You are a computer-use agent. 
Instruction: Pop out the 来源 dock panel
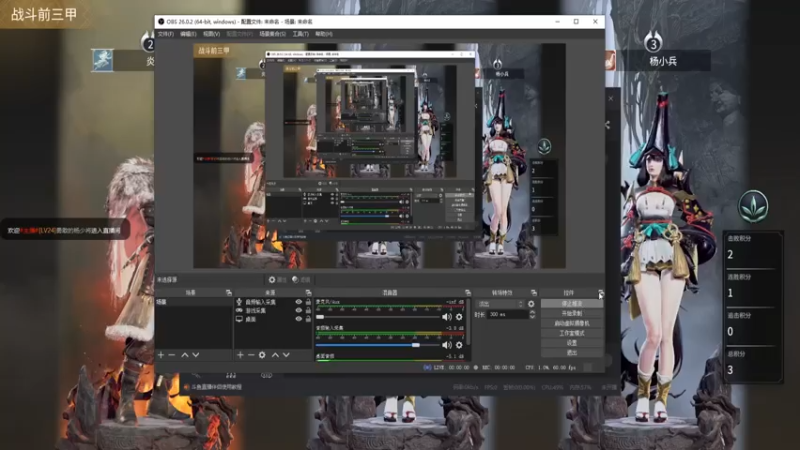tap(308, 292)
